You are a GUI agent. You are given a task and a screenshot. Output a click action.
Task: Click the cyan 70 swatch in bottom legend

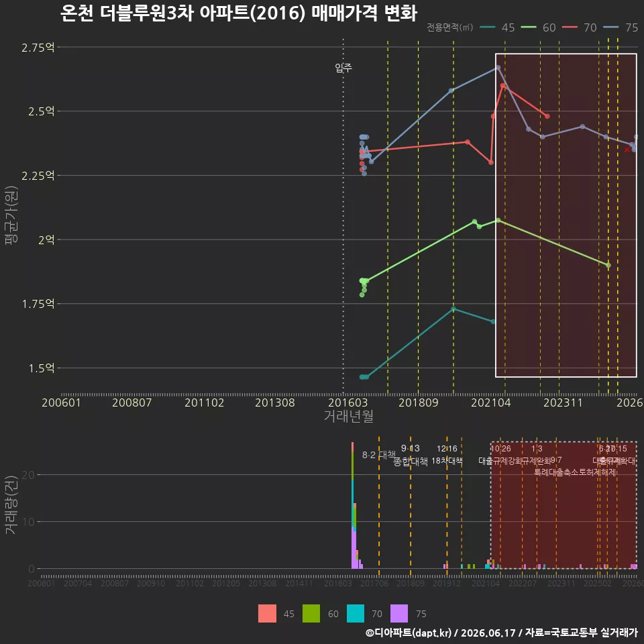[356, 614]
